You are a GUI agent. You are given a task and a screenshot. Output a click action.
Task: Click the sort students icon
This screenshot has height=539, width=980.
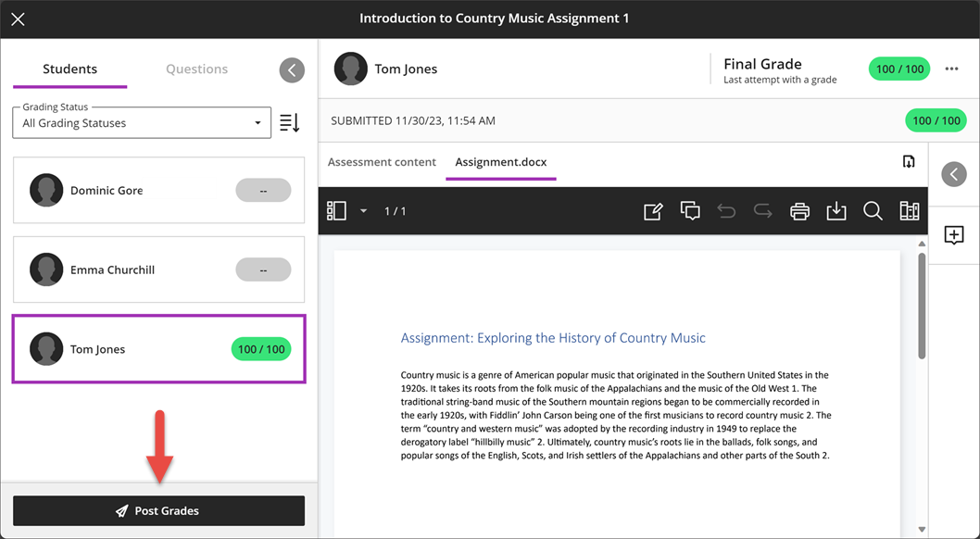289,123
